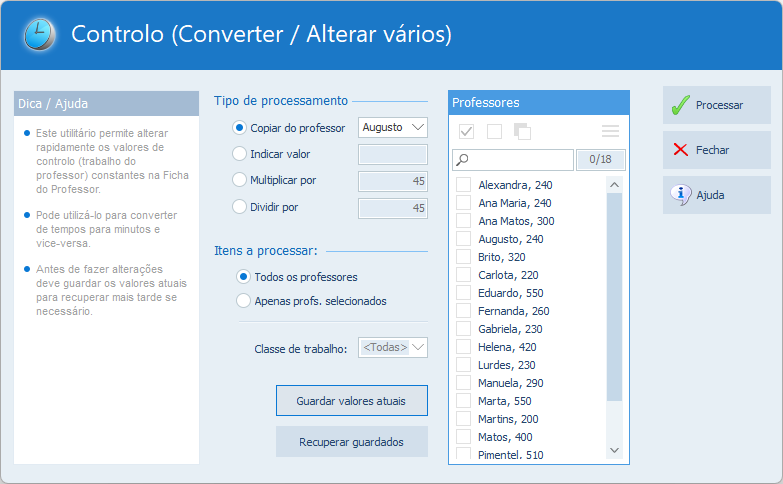Choose Apenas profs. selecionados radio button
This screenshot has height=484, width=783.
point(243,300)
